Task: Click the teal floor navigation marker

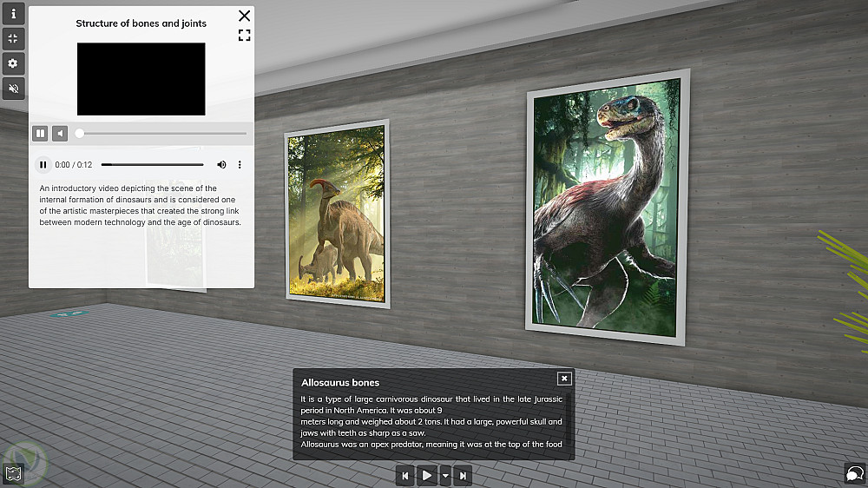Action: [69, 314]
